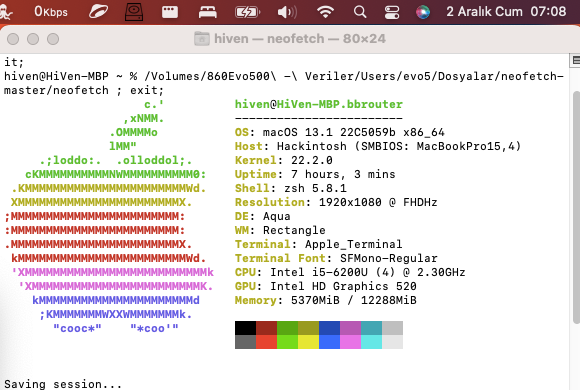The width and height of the screenshot is (580, 390).
Task: Click the memory chip menu bar icon
Action: click(170, 12)
